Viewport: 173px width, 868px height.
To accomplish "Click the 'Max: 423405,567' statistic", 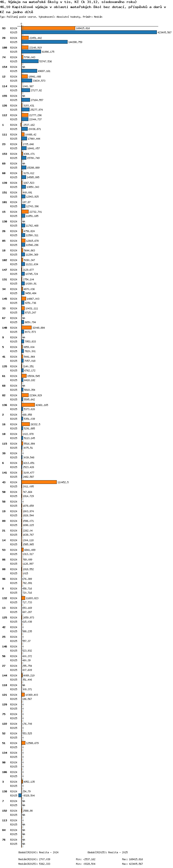I will (x=132, y=864).
